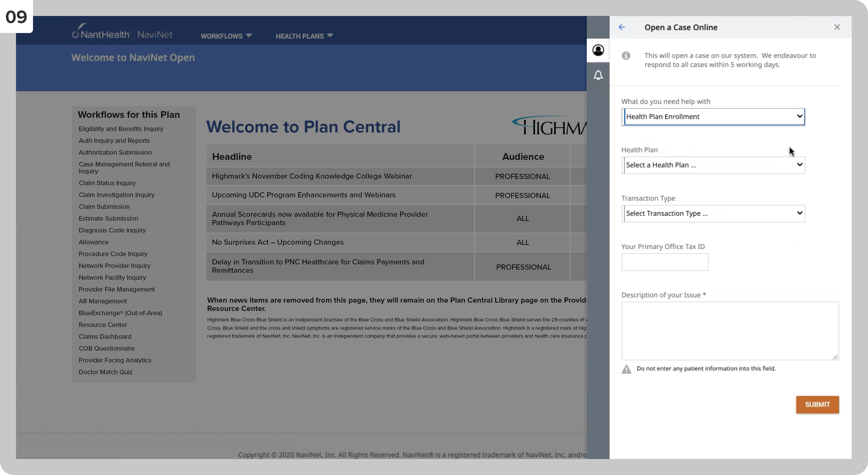Click the resize handle of the description textbox
868x475 pixels.
point(835,357)
